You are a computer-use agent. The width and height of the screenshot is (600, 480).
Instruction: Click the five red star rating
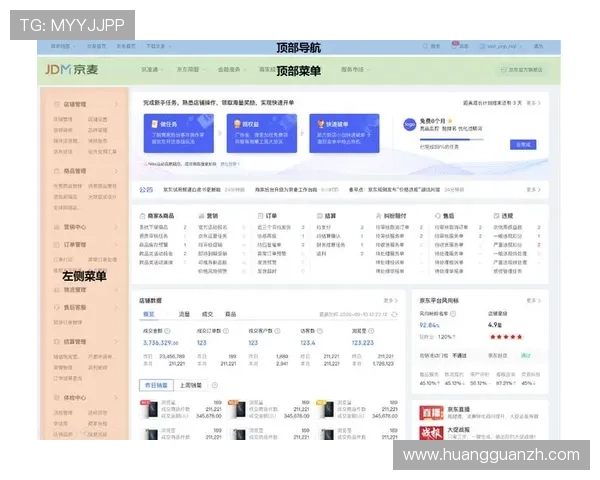(x=506, y=337)
